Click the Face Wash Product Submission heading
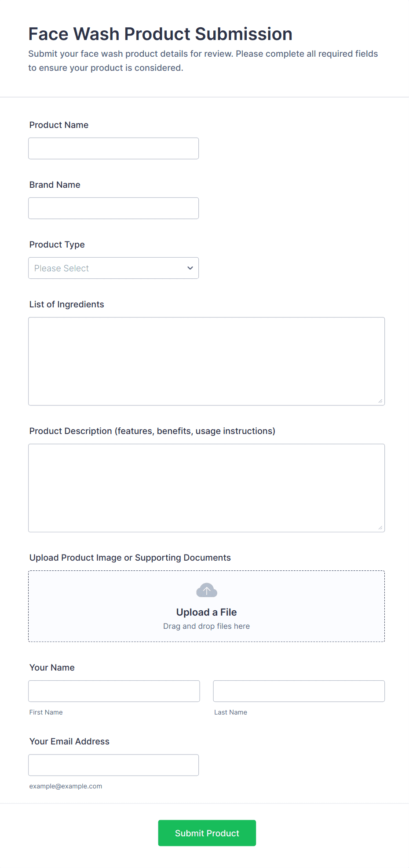 pos(161,34)
